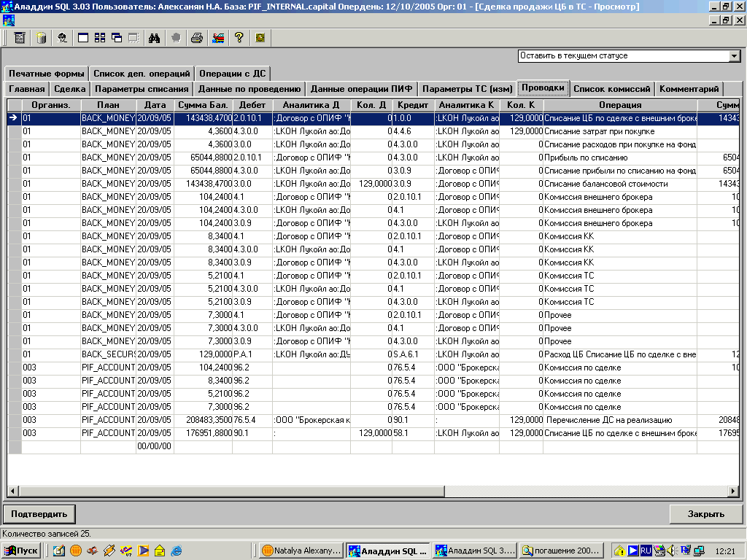Click the horizontal scrollbar thumb
The width and height of the screenshot is (747, 560).
(231, 491)
